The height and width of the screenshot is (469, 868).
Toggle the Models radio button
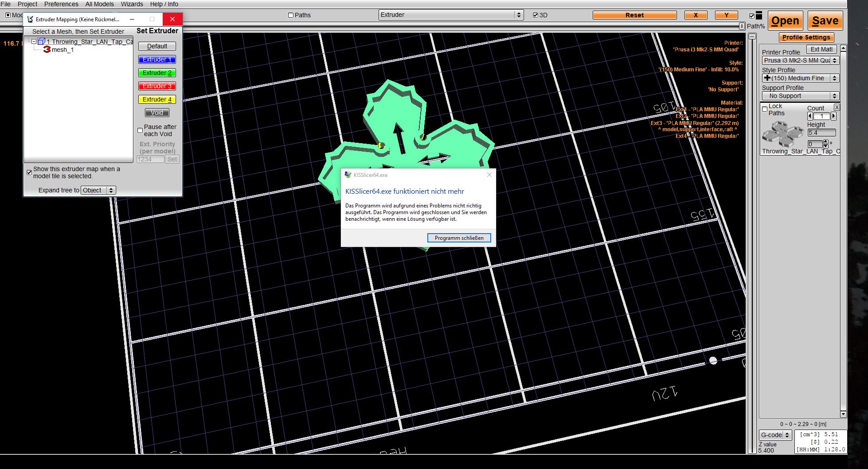8,15
